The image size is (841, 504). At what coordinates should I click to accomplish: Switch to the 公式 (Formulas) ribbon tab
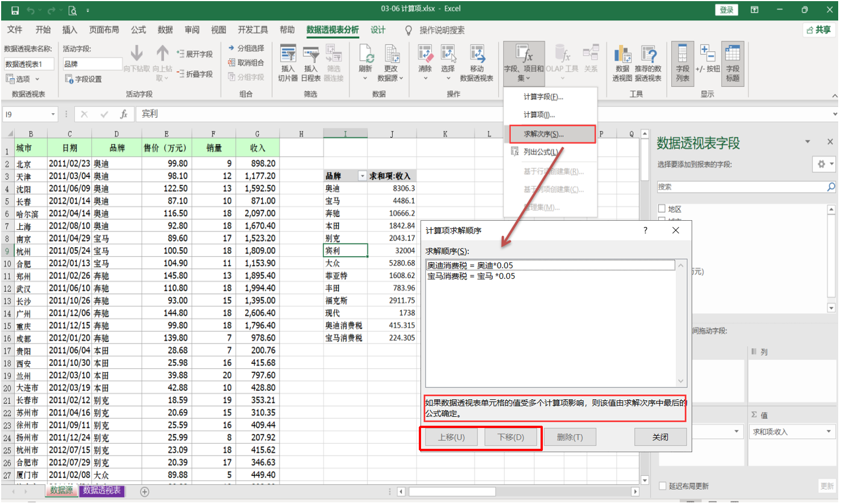[138, 30]
